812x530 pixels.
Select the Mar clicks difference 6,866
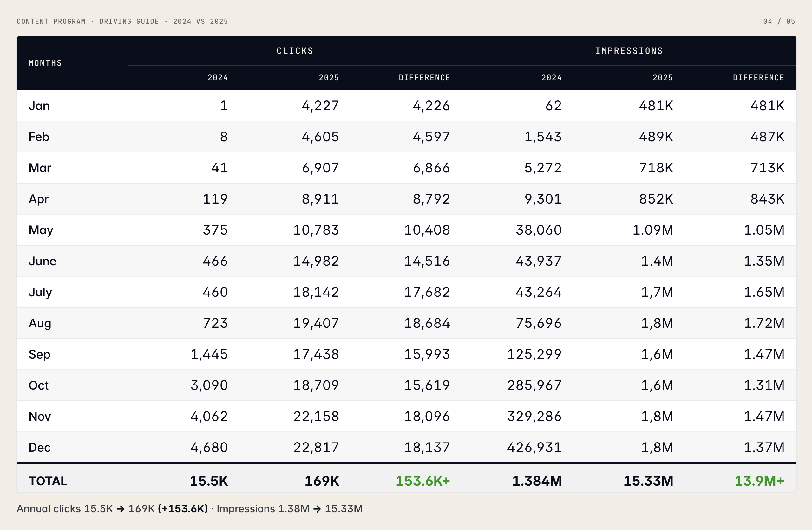(431, 168)
